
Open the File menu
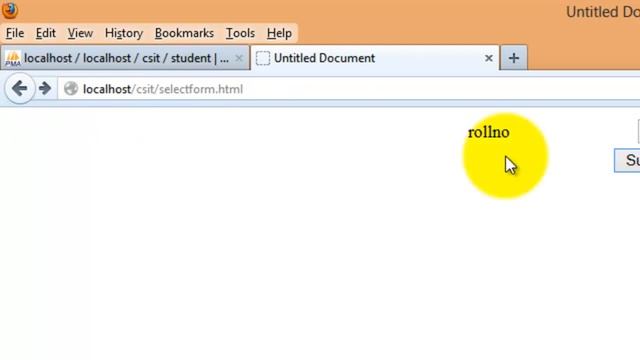coord(15,33)
